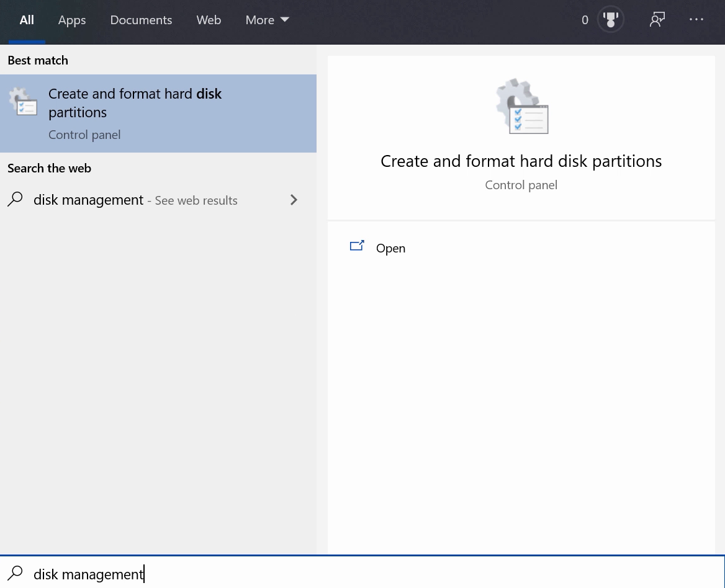Image resolution: width=725 pixels, height=588 pixels.
Task: Click the preview title Create and format hard disk partitions
Action: (x=521, y=161)
